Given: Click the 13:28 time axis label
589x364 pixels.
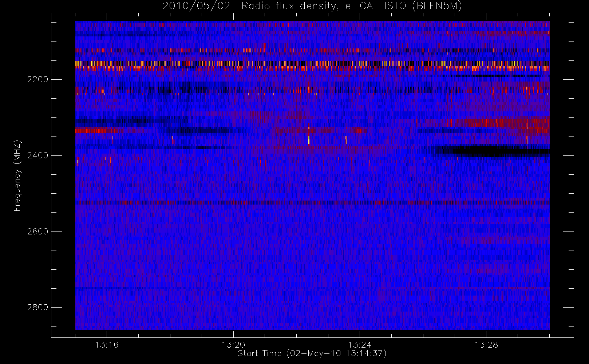Looking at the screenshot, I should pyautogui.click(x=486, y=345).
